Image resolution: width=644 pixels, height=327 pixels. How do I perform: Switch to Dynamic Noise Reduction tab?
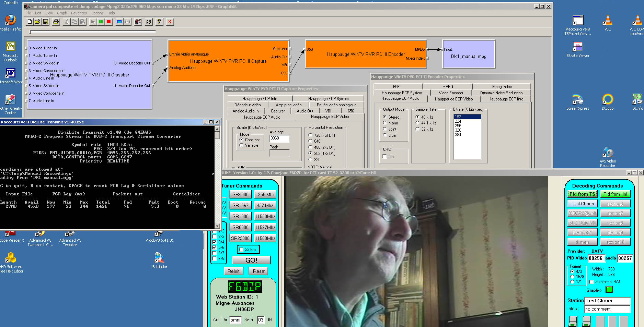coord(501,93)
